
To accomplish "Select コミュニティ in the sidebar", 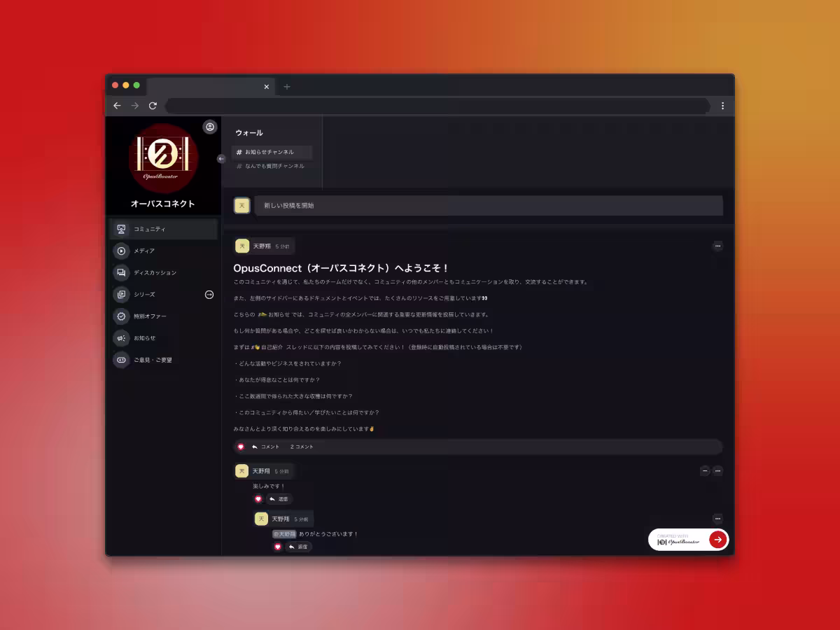I will pos(164,229).
